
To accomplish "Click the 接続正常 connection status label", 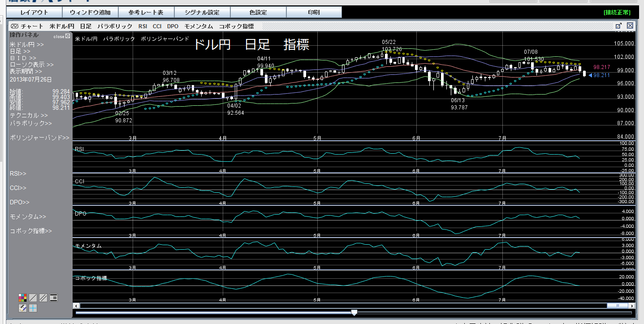I will (x=617, y=12).
